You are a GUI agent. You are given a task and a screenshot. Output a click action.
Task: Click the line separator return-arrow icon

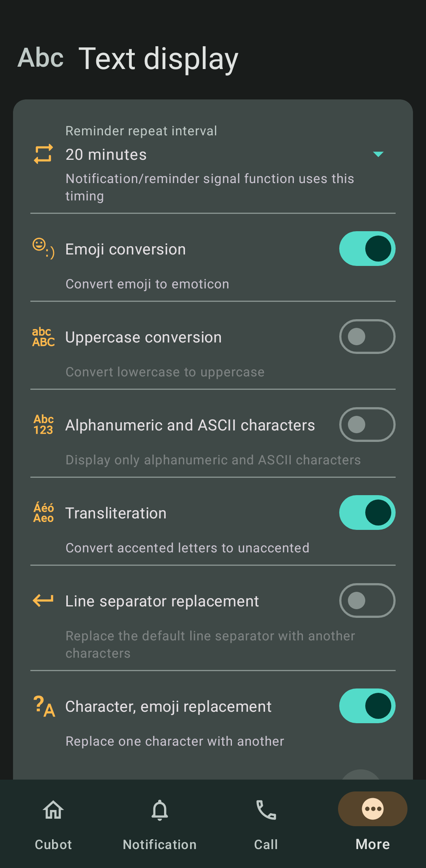(x=43, y=600)
